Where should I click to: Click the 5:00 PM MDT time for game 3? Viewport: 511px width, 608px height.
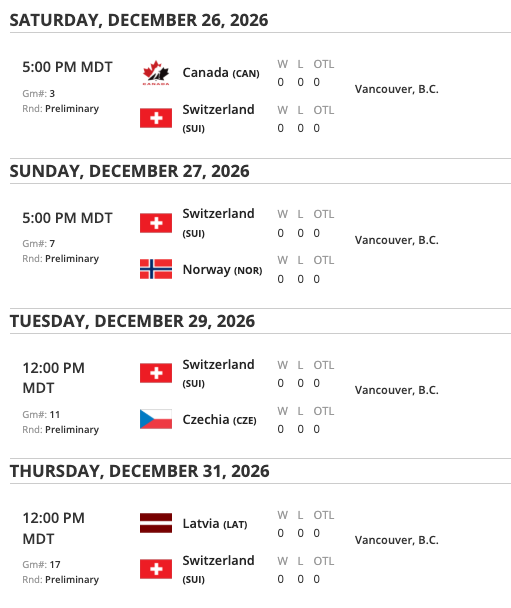point(67,67)
